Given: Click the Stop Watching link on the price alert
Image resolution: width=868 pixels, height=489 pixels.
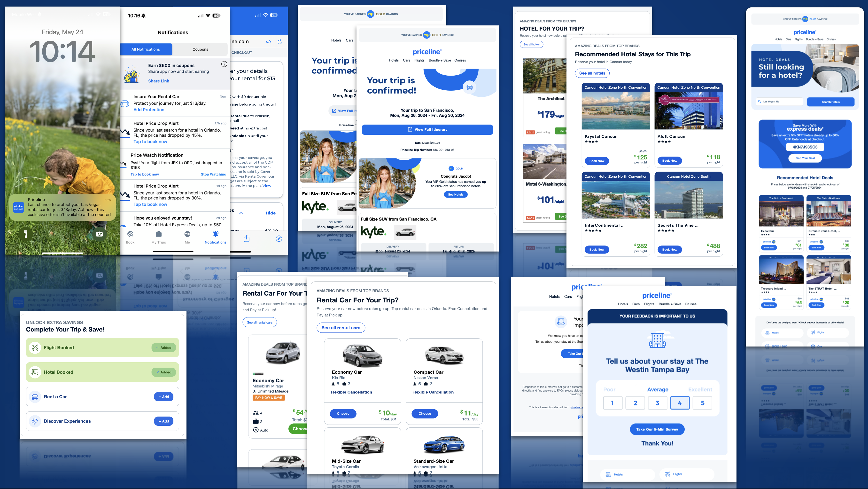Looking at the screenshot, I should tap(213, 174).
